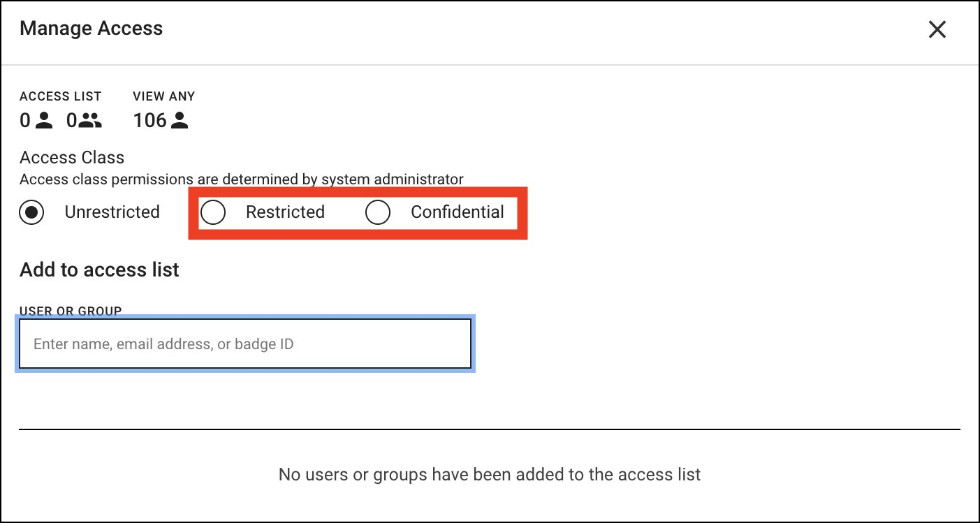This screenshot has height=523, width=980.
Task: Click inside the user or group search field
Action: click(244, 343)
